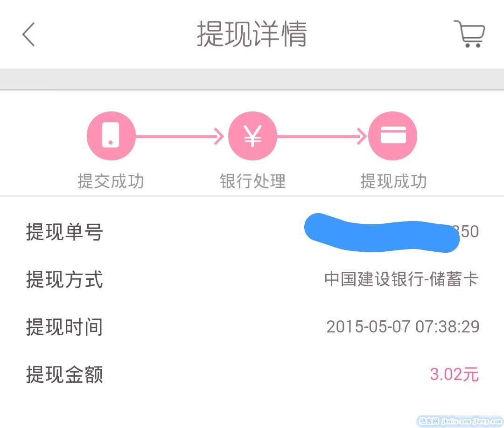Click the pink 3.02元 amount
The width and height of the screenshot is (504, 428).
pos(454,374)
